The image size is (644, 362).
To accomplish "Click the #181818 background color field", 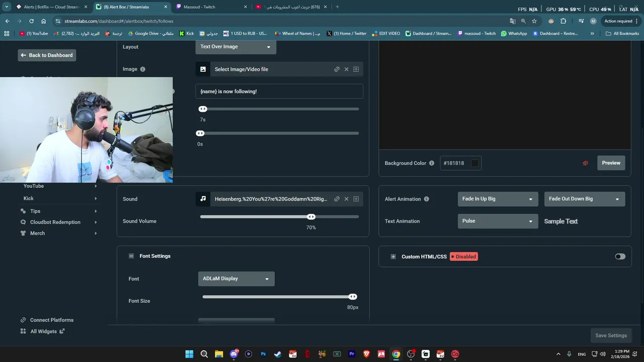I will [x=460, y=163].
